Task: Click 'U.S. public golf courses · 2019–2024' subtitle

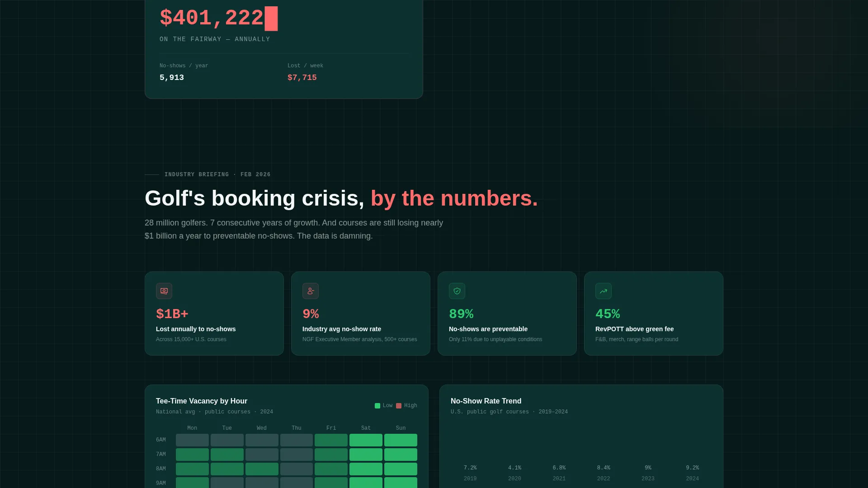Action: click(x=509, y=412)
